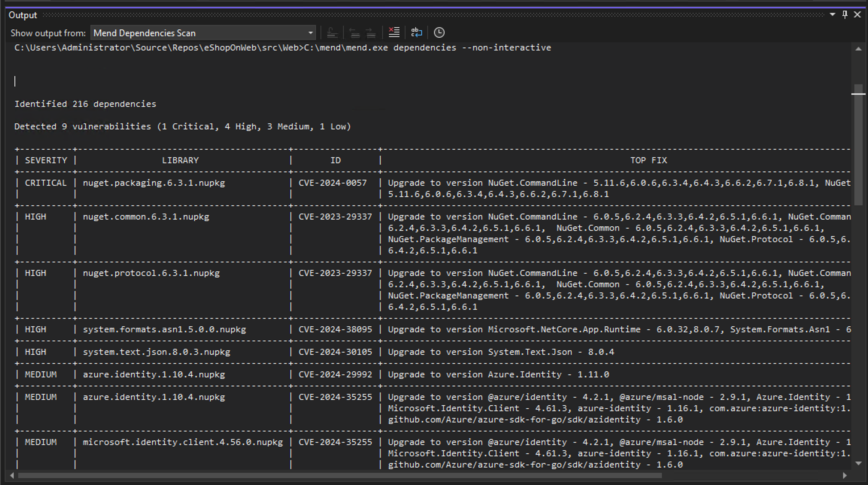The image size is (868, 485).
Task: Click the CVE-2024-0057 vulnerability entry
Action: point(332,183)
